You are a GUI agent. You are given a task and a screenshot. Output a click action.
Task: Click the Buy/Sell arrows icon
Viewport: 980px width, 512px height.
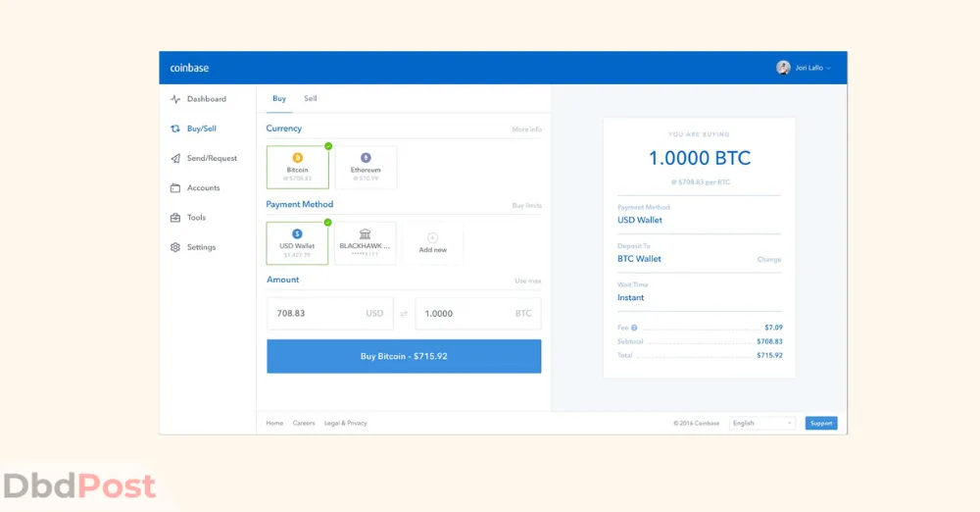(175, 128)
